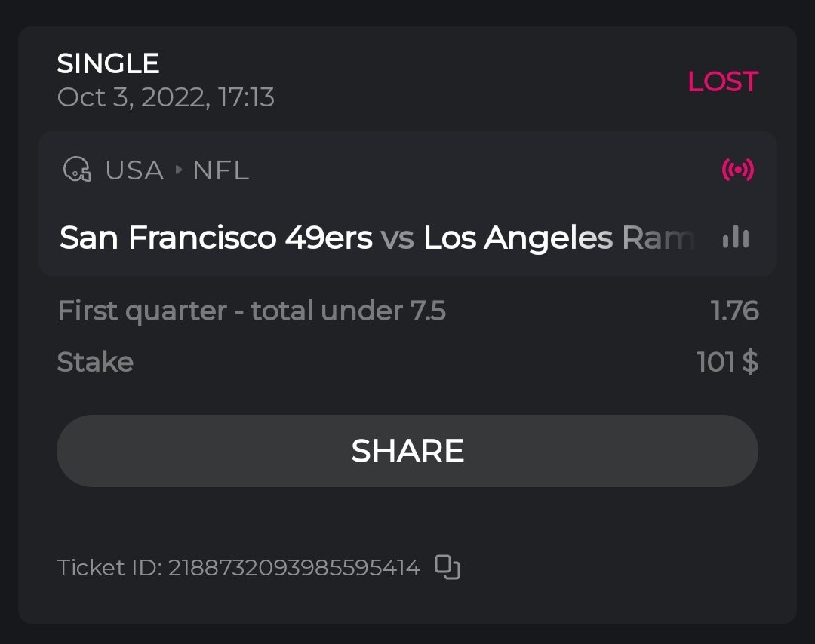815x644 pixels.
Task: Select the USA country label
Action: 134,170
